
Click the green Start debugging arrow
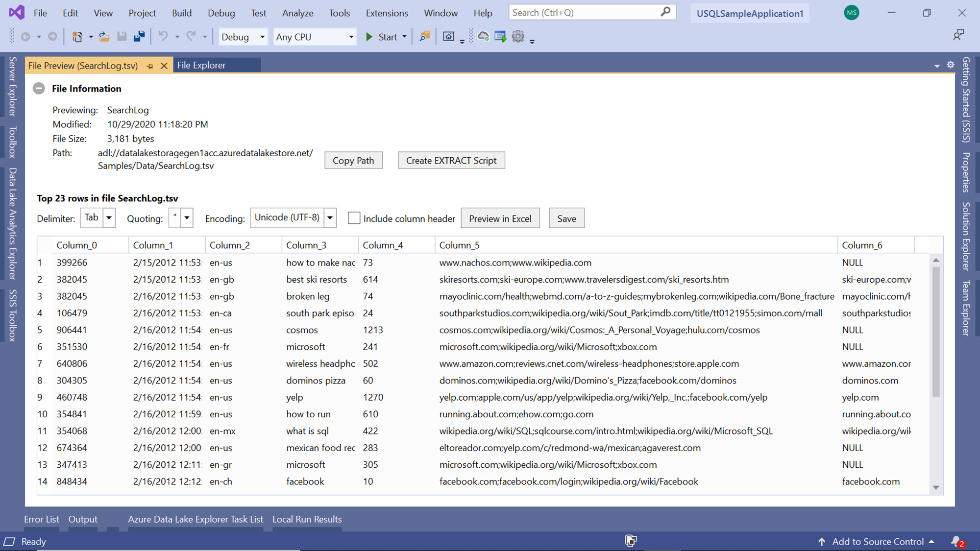[369, 37]
